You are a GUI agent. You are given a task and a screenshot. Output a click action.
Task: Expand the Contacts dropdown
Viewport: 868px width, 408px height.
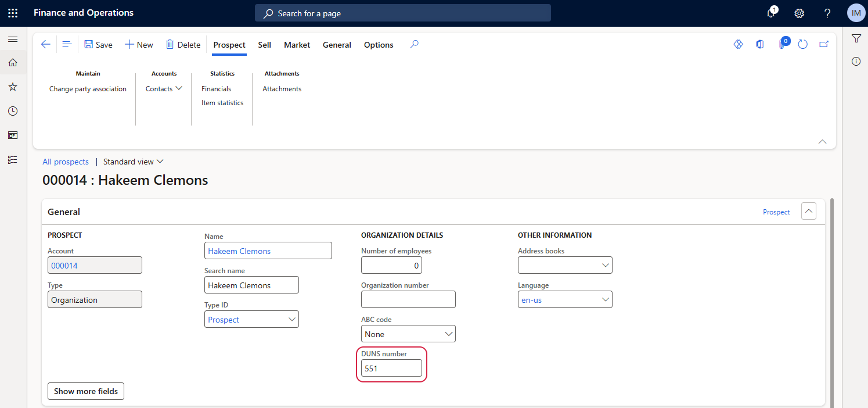click(x=164, y=89)
